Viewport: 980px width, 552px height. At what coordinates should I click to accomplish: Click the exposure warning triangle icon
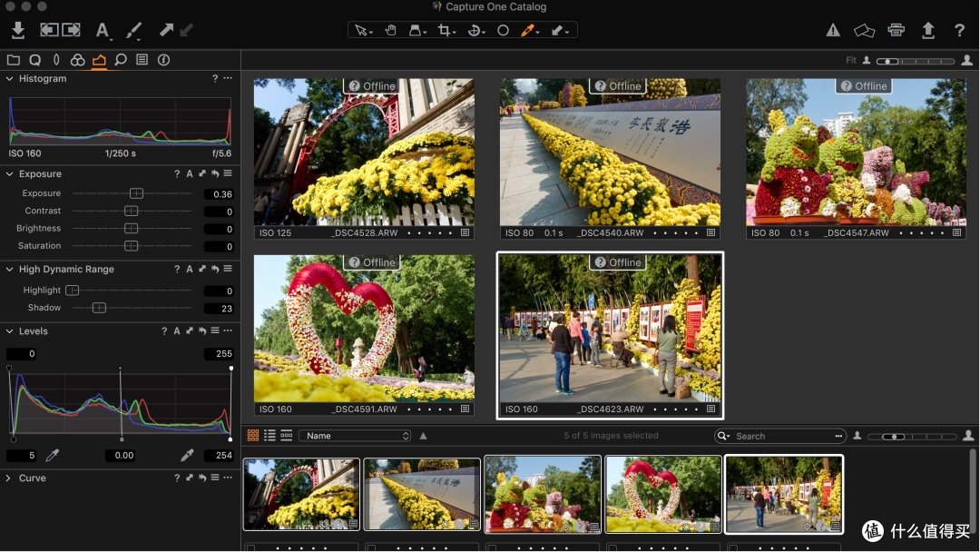pos(833,30)
